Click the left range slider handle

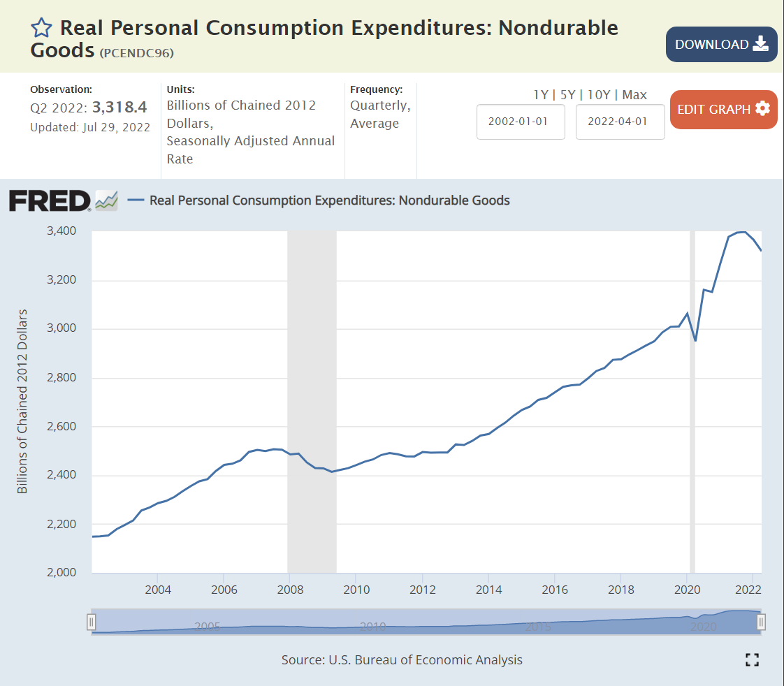click(x=91, y=622)
